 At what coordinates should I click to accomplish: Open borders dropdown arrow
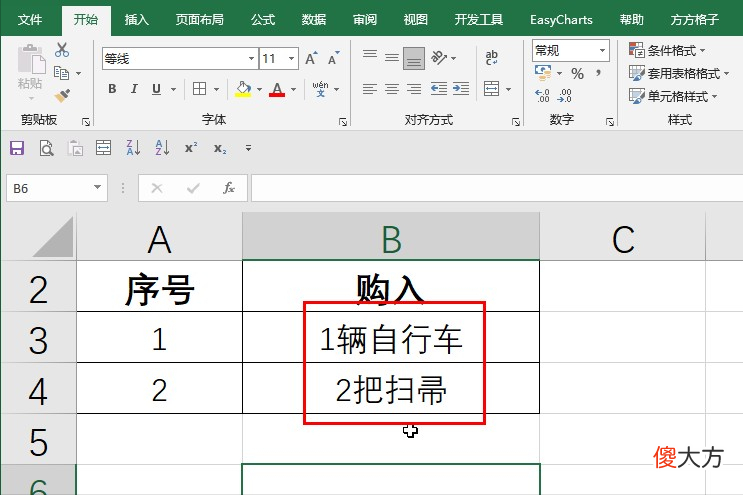217,89
